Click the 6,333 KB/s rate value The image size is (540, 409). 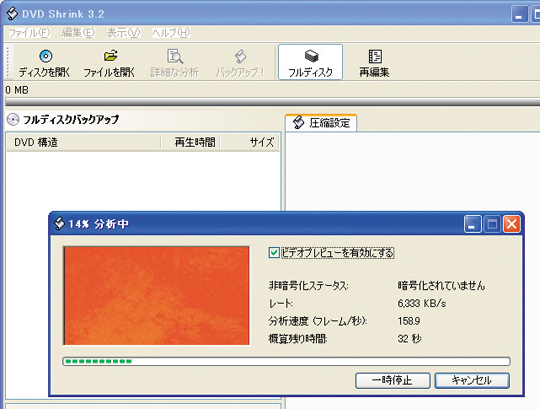[422, 303]
